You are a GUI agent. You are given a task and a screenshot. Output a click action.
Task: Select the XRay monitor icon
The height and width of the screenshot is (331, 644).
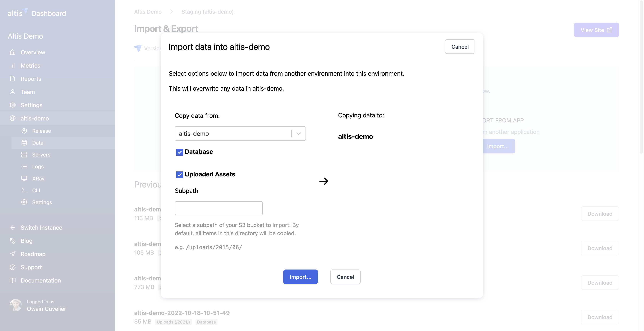coord(24,178)
